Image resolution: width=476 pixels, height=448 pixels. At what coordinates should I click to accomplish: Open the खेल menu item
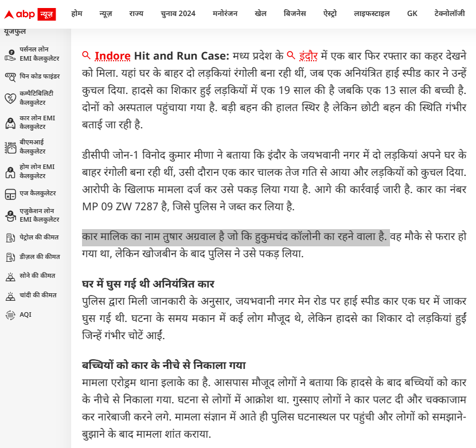point(260,14)
